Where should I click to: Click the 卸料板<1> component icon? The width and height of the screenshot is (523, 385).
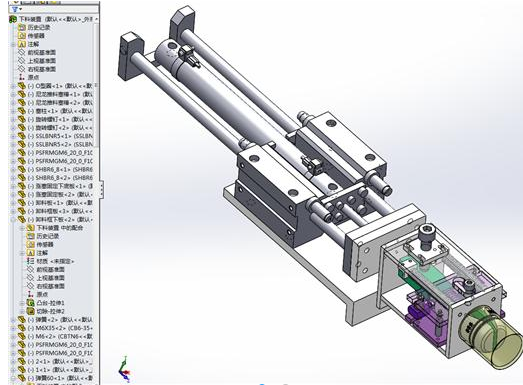22,203
